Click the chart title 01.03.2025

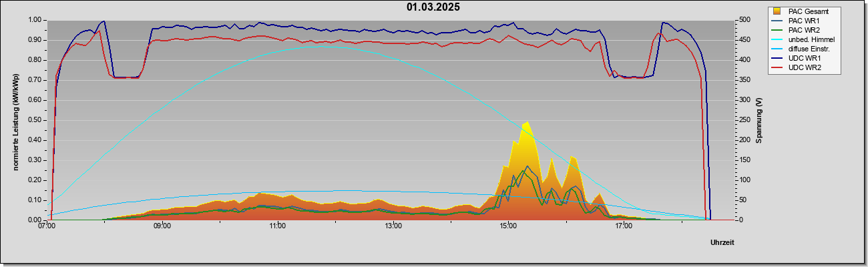[x=433, y=7]
